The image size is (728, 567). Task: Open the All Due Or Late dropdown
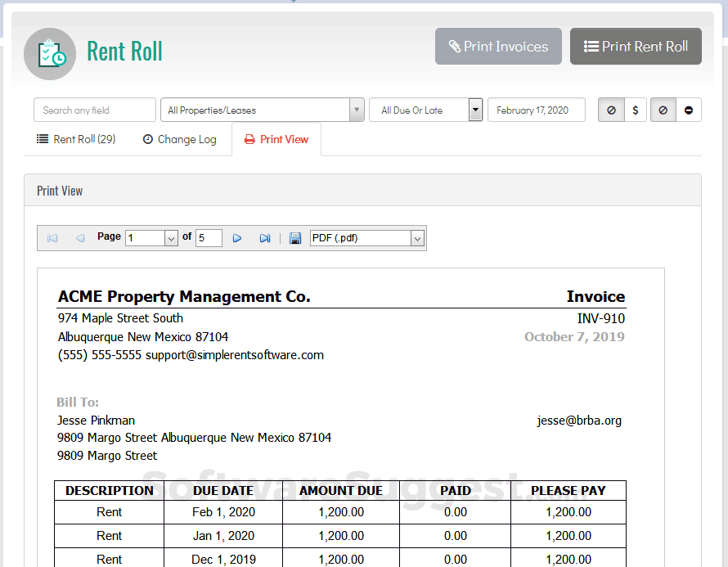pos(474,109)
